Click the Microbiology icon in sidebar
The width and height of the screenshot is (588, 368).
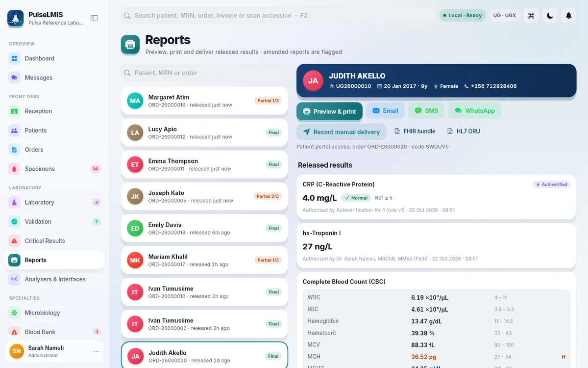tap(14, 313)
